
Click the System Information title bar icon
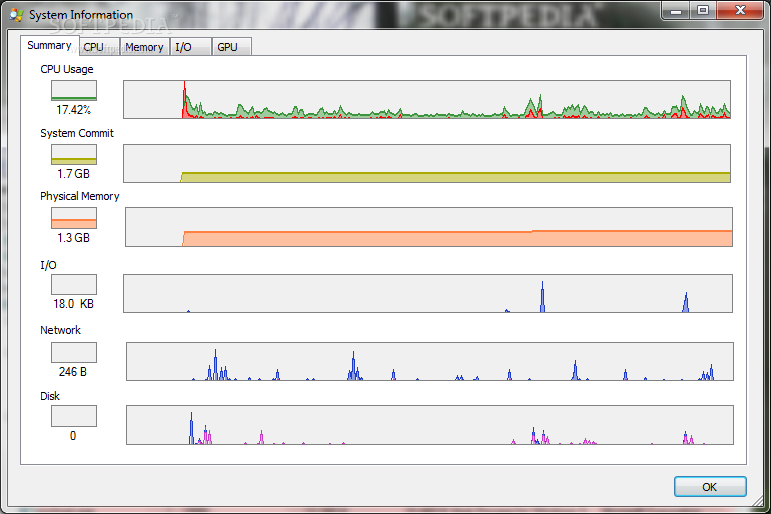(14, 14)
